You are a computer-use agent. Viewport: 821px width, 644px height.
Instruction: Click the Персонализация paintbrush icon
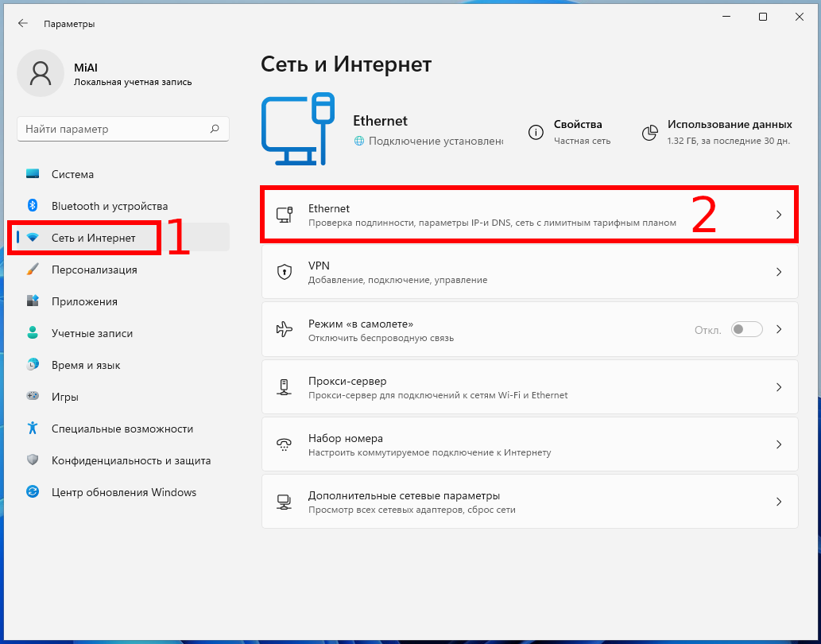[33, 270]
